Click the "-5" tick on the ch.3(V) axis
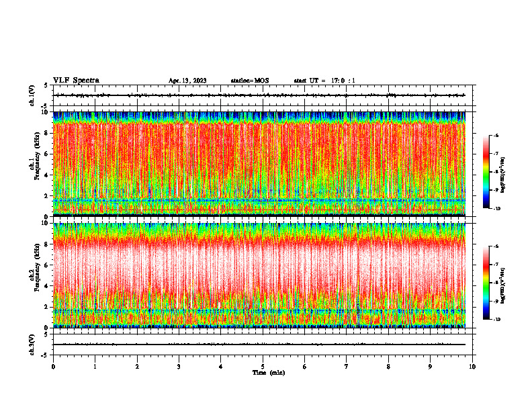This screenshot has width=532, height=411. 44,355
